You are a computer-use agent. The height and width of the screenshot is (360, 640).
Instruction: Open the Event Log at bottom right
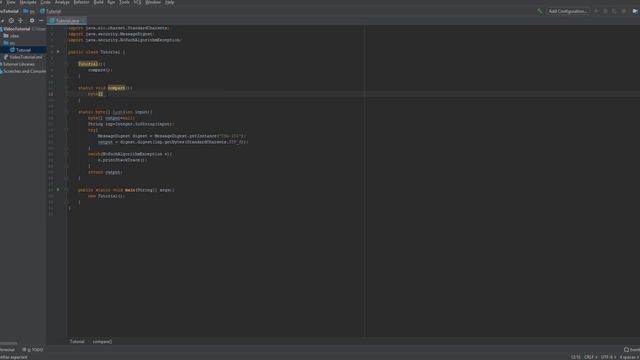click(632, 350)
